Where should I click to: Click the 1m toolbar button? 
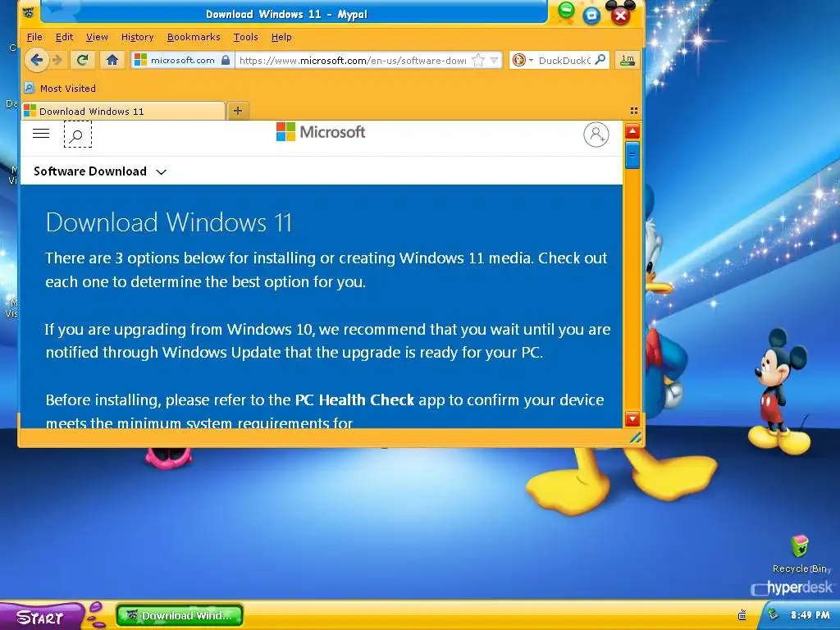pos(628,60)
